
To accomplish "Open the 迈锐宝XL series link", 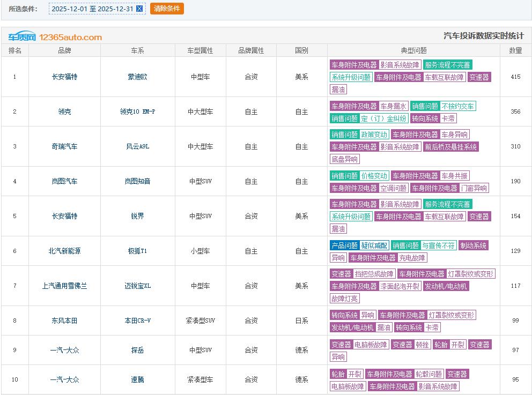I will click(137, 286).
